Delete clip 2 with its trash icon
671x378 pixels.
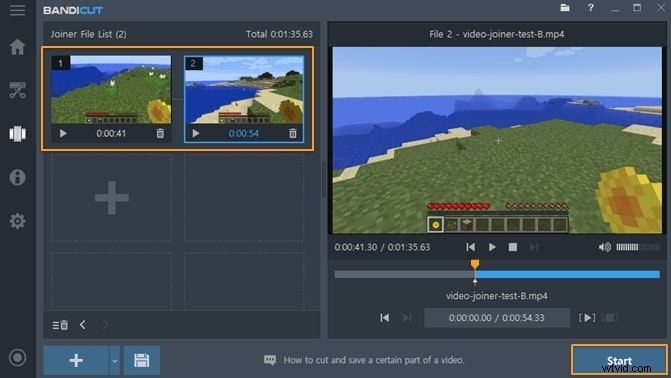(x=293, y=134)
